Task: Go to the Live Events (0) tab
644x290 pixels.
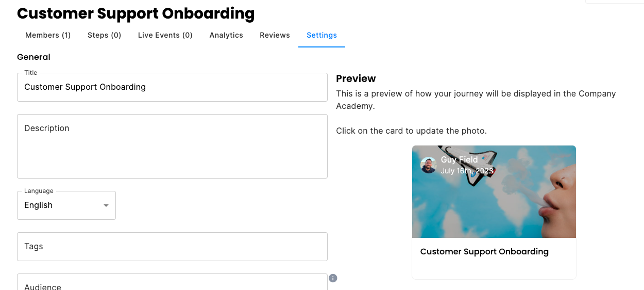Action: (165, 35)
